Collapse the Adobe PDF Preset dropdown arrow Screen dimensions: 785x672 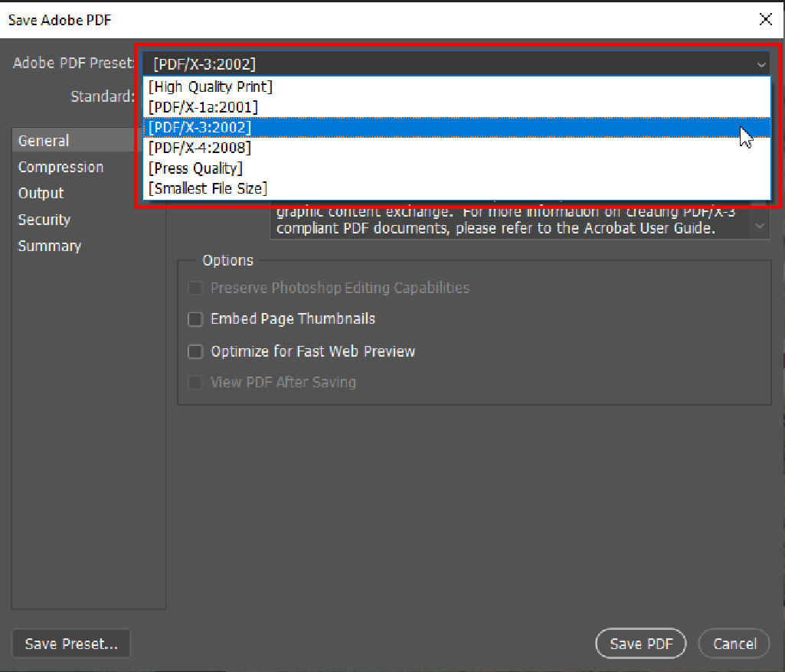(760, 64)
